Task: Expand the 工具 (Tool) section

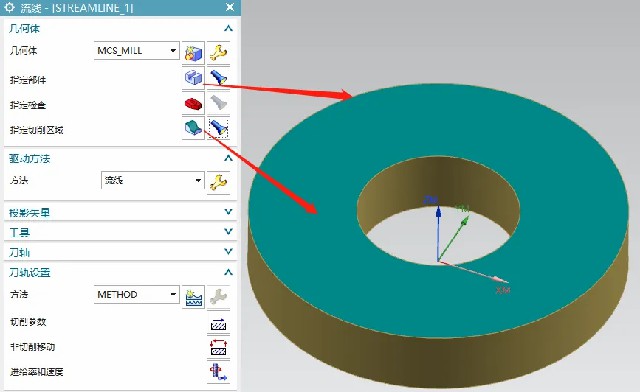Action: [120, 232]
